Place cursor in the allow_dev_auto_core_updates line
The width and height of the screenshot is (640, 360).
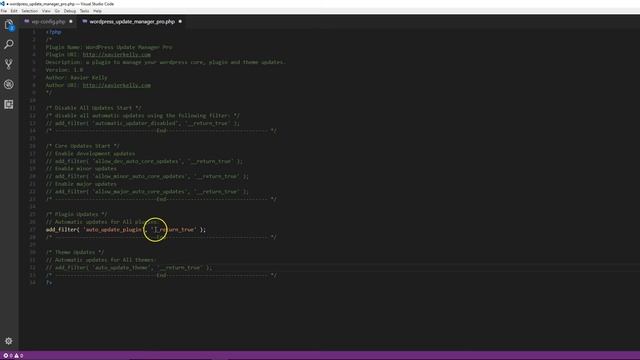coord(144,161)
